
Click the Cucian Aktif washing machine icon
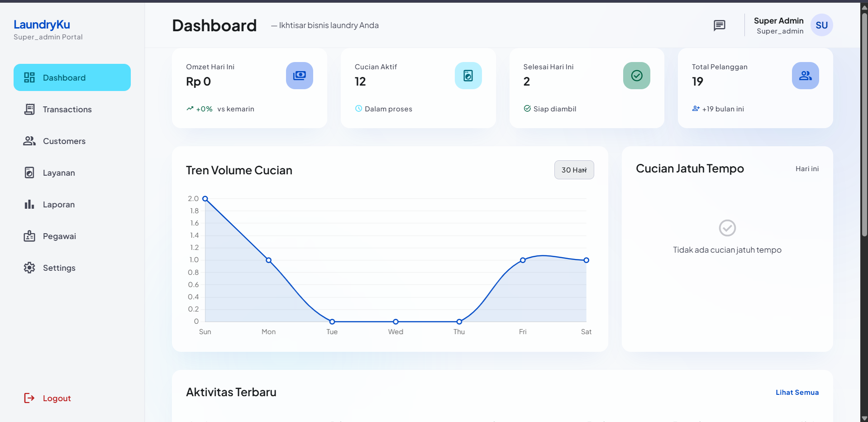click(468, 76)
